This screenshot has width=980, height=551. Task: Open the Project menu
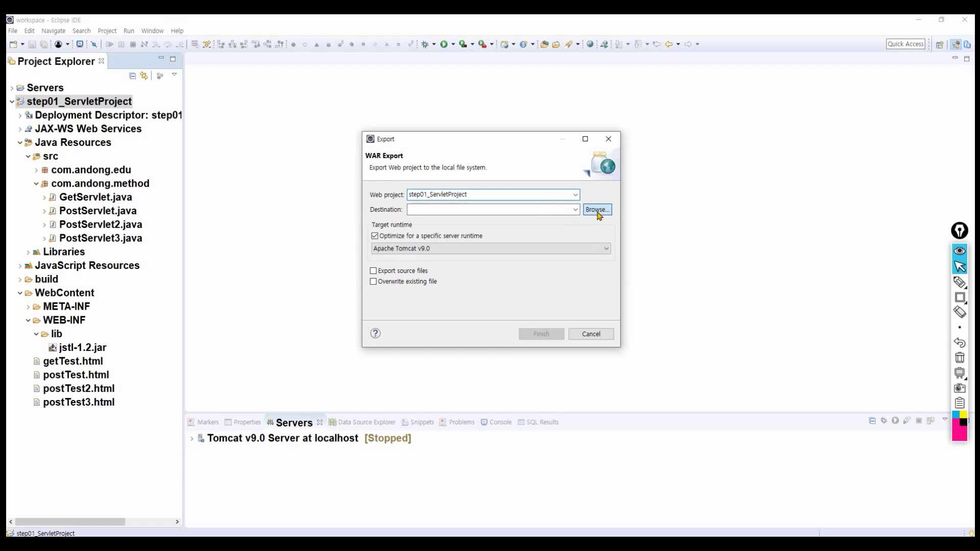pyautogui.click(x=107, y=31)
